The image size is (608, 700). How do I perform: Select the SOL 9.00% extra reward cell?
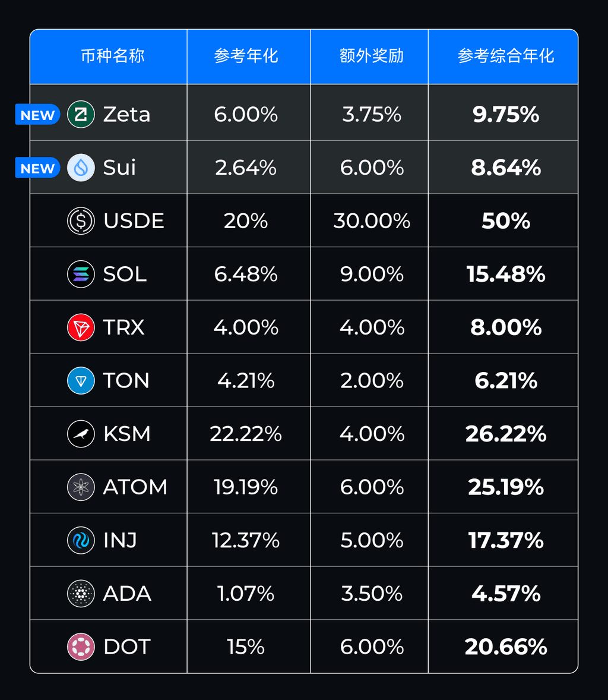[372, 274]
